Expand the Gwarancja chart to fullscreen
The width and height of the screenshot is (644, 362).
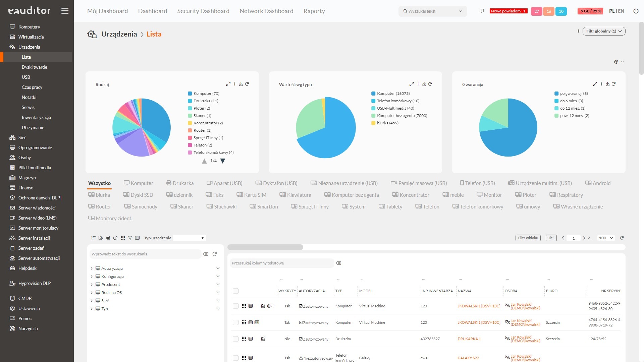595,84
